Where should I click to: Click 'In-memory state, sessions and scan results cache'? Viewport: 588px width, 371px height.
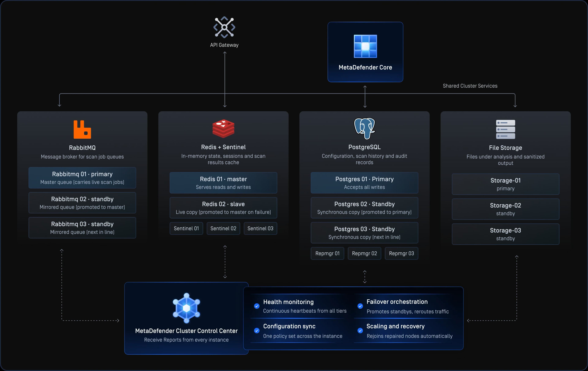tap(223, 159)
